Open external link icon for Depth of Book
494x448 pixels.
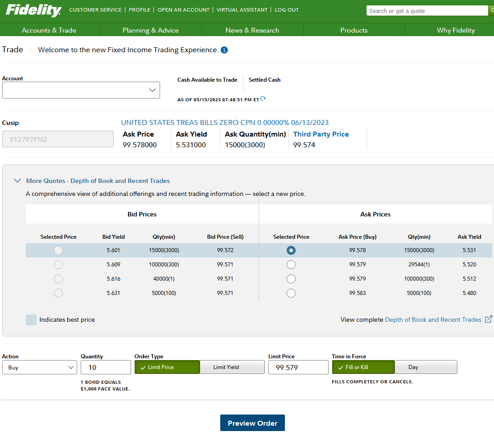[x=488, y=319]
